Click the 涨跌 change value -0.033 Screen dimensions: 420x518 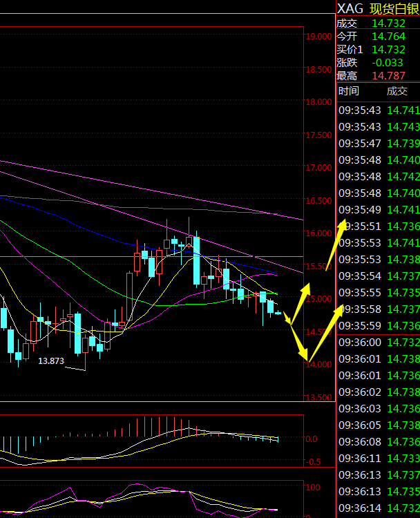[388, 62]
